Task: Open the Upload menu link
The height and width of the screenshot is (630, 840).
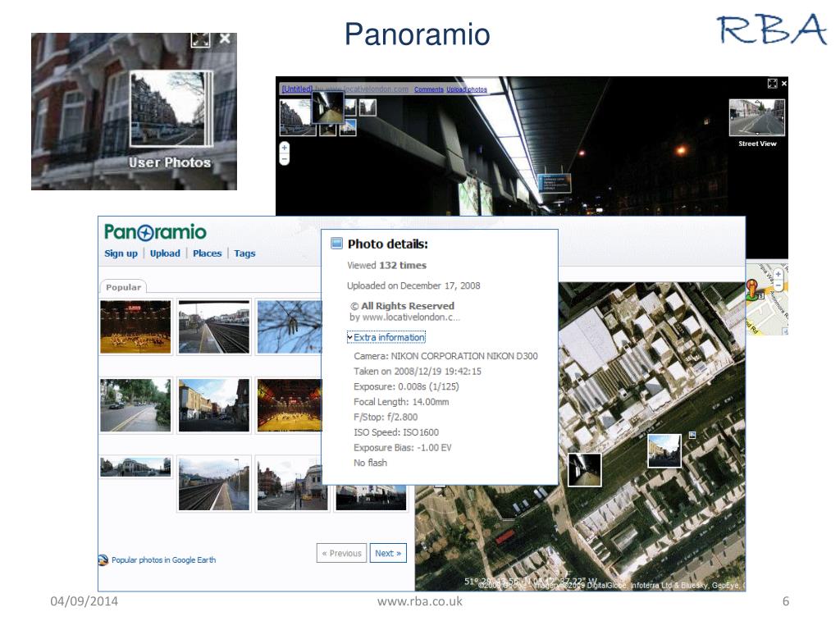Action: (165, 253)
